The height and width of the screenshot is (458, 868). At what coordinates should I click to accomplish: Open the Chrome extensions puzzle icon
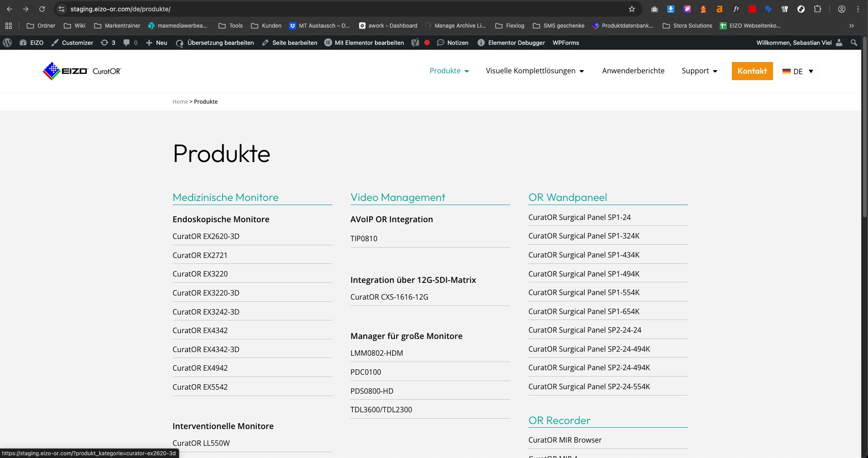coord(817,9)
